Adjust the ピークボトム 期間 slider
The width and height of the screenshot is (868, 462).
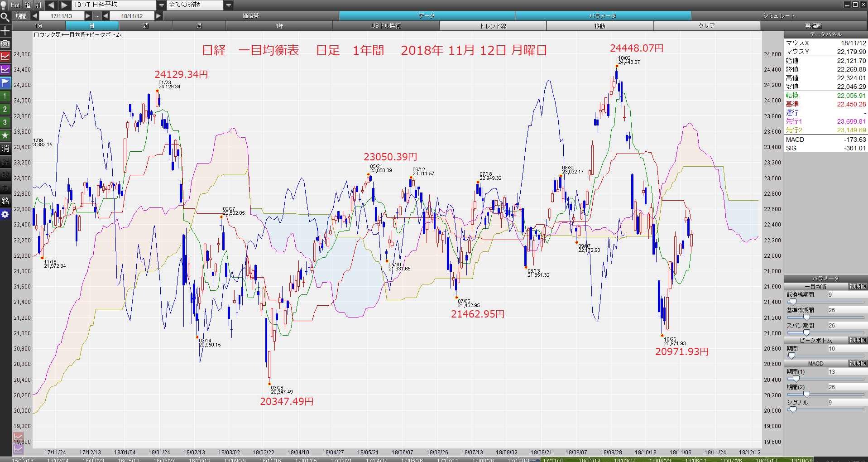826,356
